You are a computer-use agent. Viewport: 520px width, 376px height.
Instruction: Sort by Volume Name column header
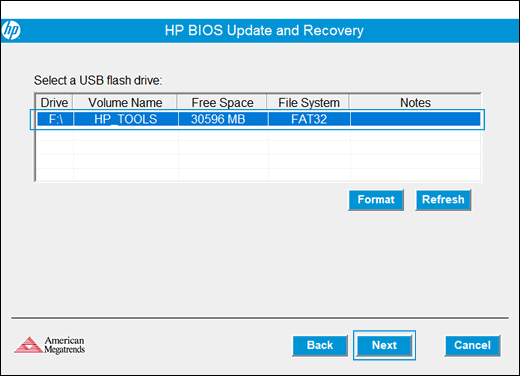pyautogui.click(x=125, y=102)
